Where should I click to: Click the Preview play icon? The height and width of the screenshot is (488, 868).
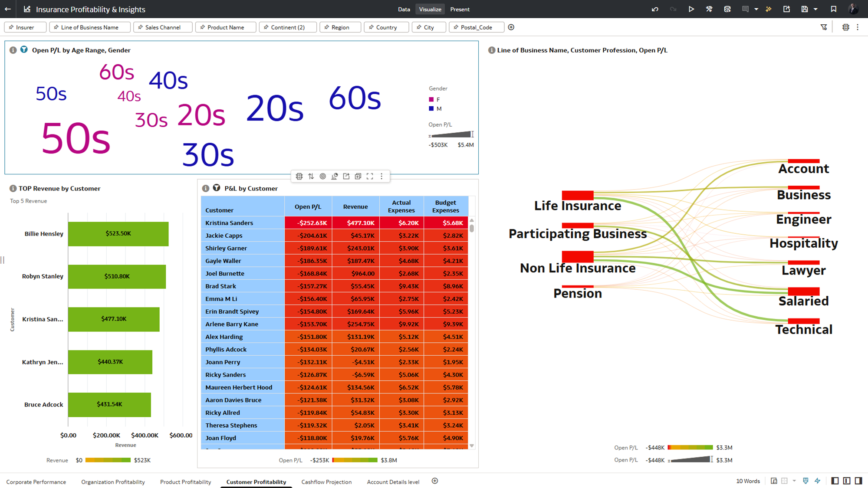click(x=691, y=9)
